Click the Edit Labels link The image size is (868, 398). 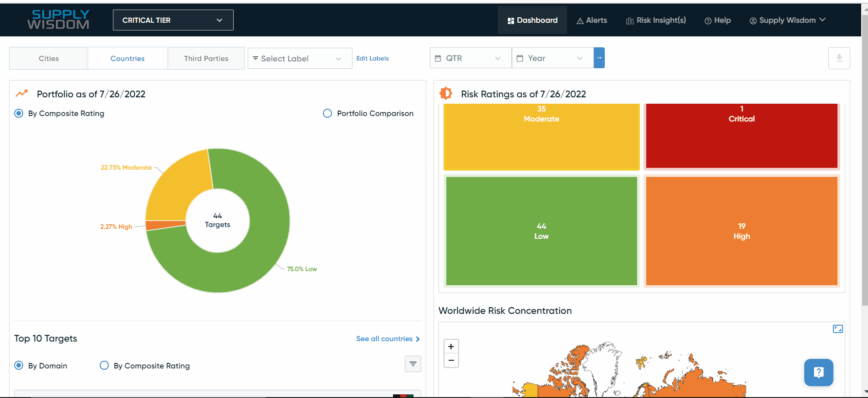click(372, 58)
